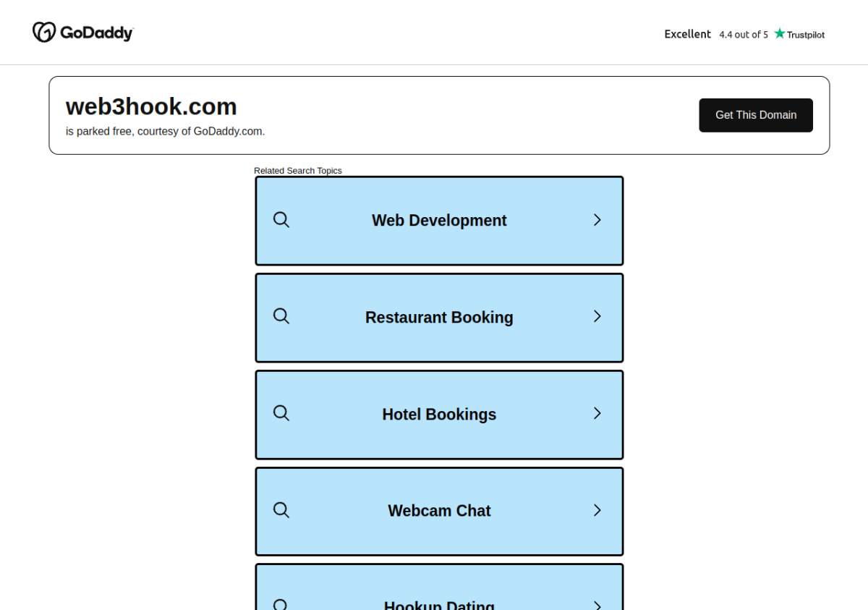This screenshot has width=868, height=610.
Task: Expand chevron arrow on Hotel Bookings
Action: click(597, 413)
